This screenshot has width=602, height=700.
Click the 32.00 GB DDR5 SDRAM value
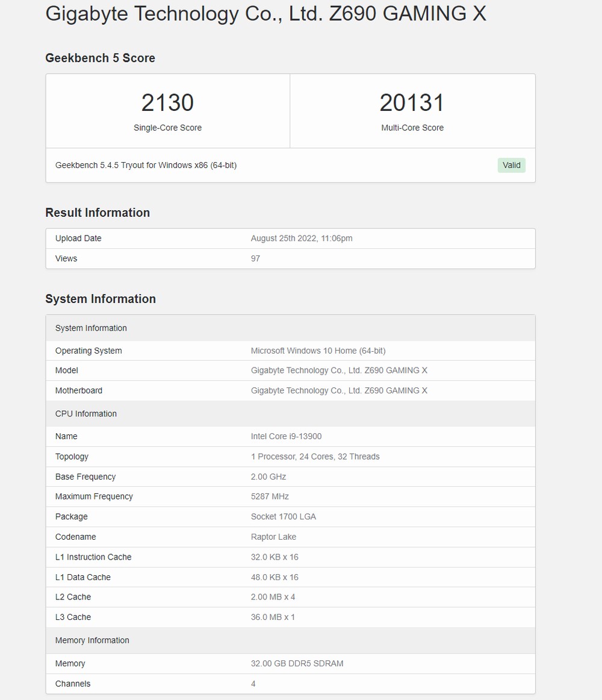(x=297, y=663)
